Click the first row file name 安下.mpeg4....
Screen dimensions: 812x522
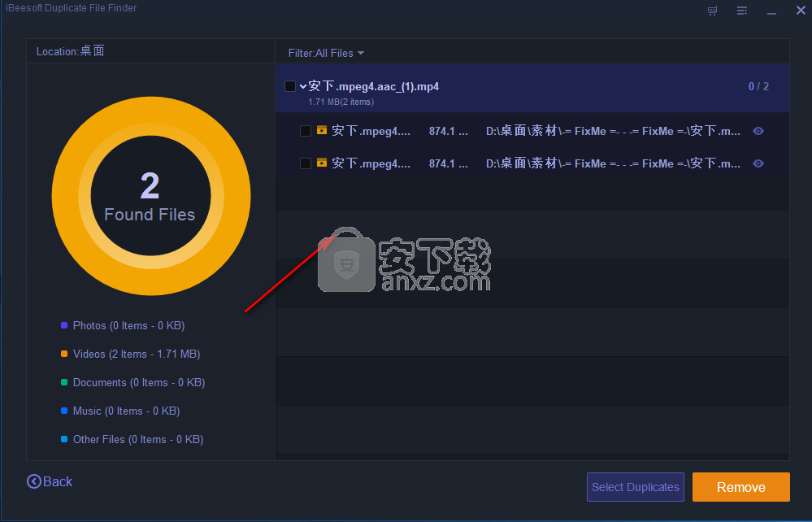tap(371, 131)
